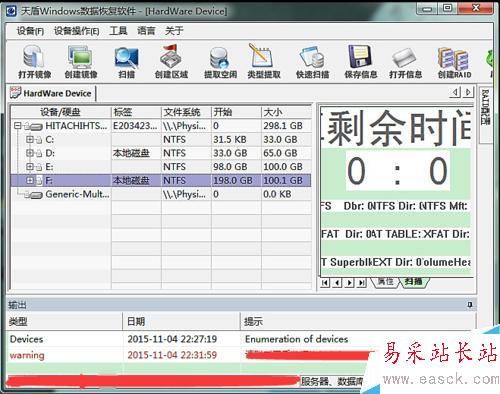Open the 设备操作(E) menu

coord(77,31)
